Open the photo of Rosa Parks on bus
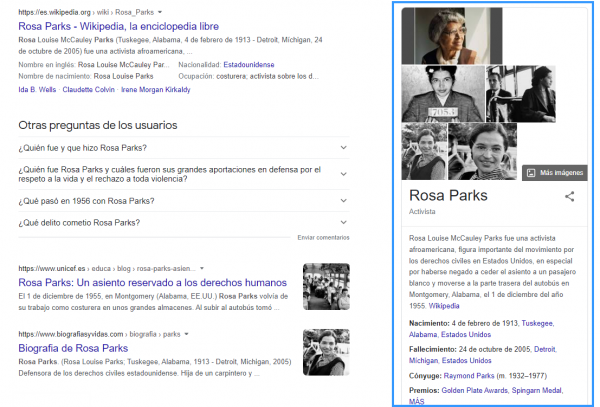 520,94
